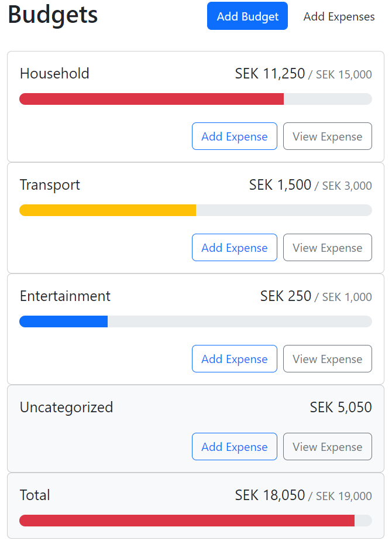Screen dimensions: 392x544
Task: Click the Transport progress bar
Action: (x=195, y=210)
